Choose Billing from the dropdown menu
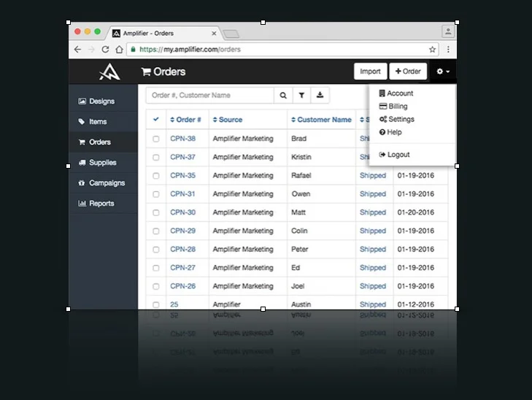The width and height of the screenshot is (532, 400). pos(393,106)
